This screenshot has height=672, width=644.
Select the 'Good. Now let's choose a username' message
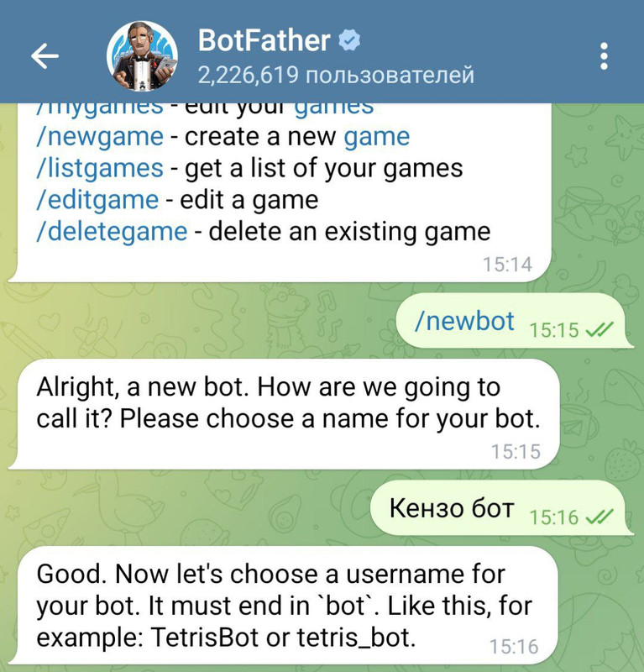click(x=285, y=606)
